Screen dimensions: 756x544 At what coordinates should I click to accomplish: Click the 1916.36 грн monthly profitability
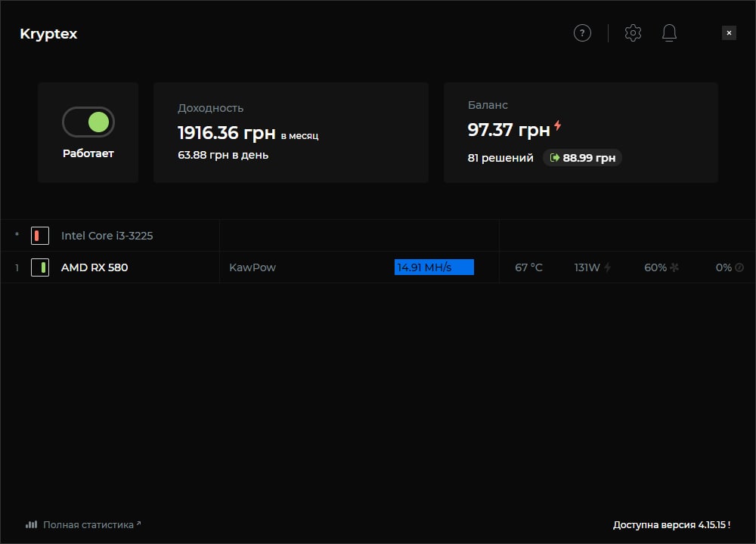(x=227, y=133)
